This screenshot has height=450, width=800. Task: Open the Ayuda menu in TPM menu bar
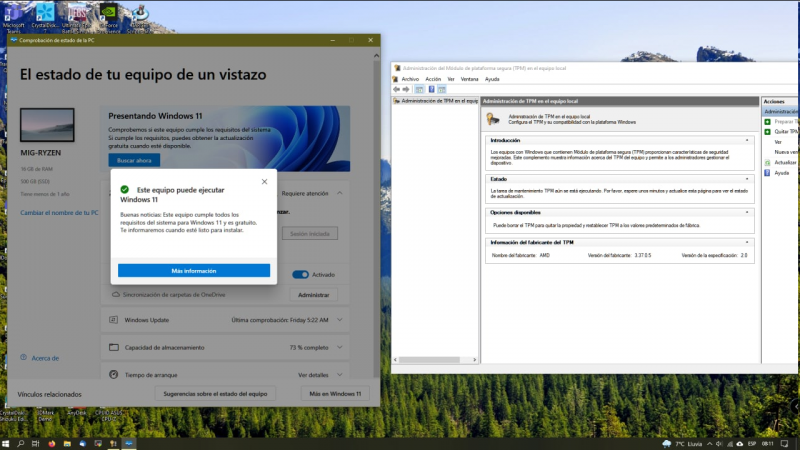[x=492, y=79]
